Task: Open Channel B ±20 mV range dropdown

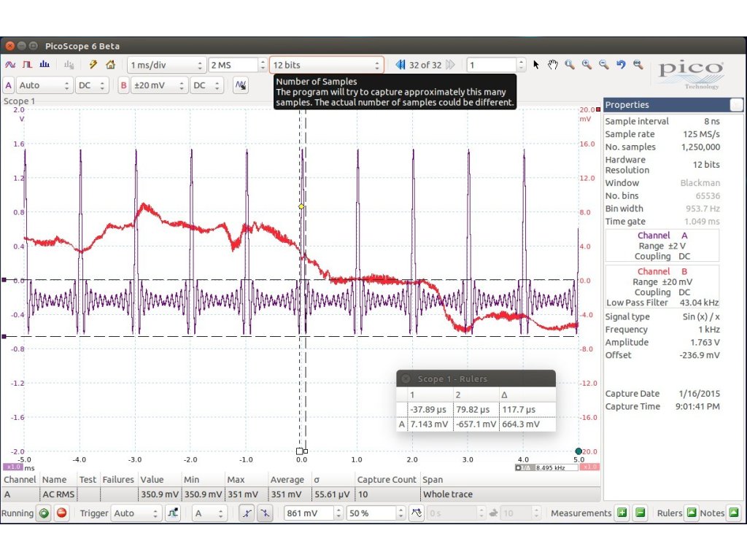Action: [159, 86]
